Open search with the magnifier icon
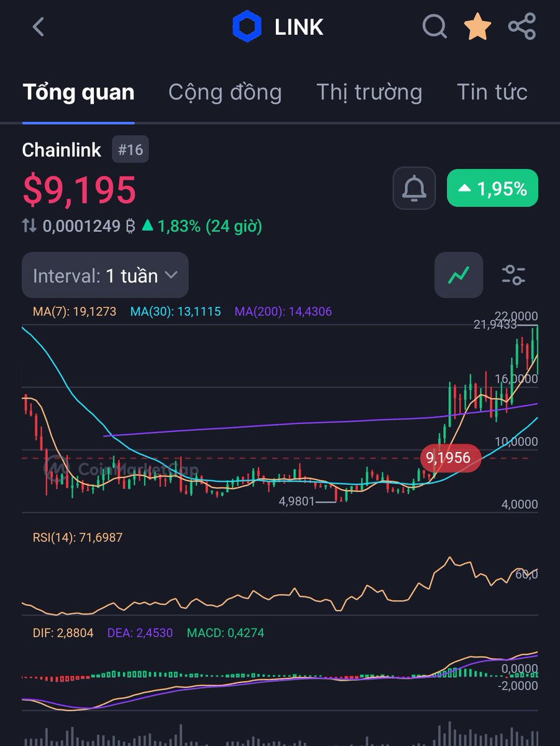The width and height of the screenshot is (560, 746). (x=434, y=27)
